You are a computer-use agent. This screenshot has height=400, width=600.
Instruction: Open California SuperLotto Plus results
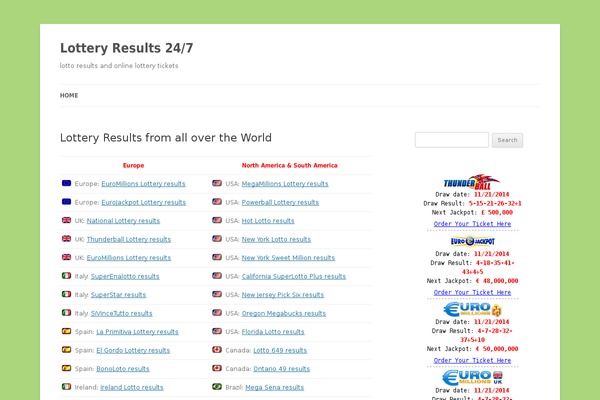point(293,276)
